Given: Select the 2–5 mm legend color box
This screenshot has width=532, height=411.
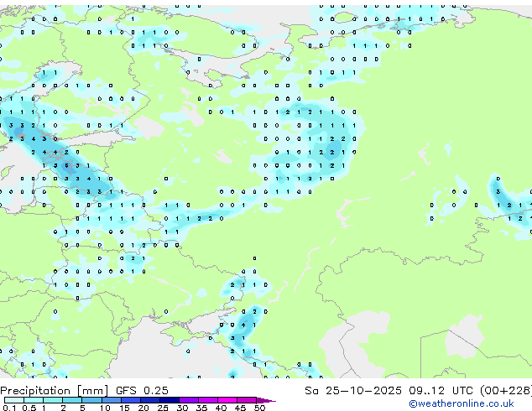Looking at the screenshot, I should click(72, 400).
